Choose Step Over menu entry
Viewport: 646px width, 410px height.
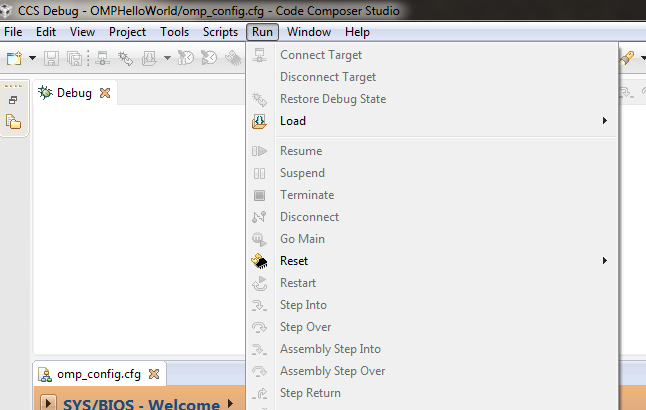coord(432,327)
